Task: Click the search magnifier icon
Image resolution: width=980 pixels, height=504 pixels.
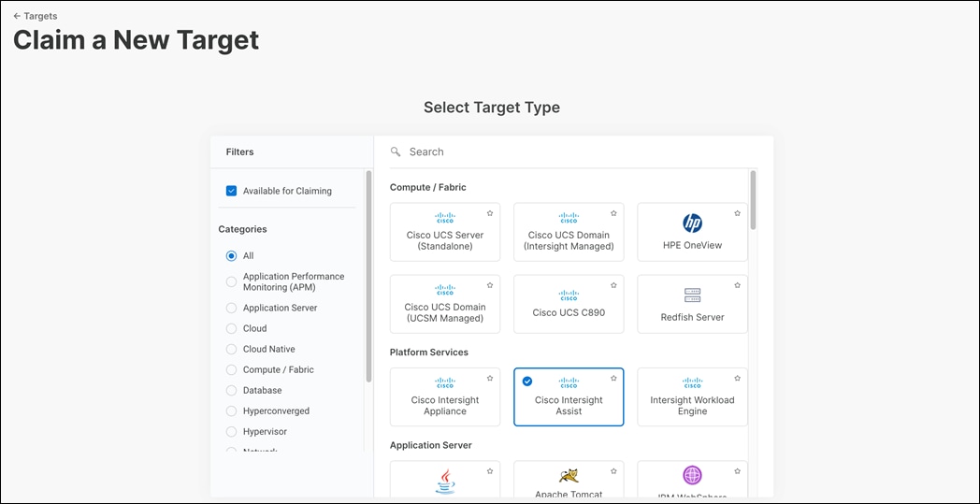Action: [x=395, y=152]
